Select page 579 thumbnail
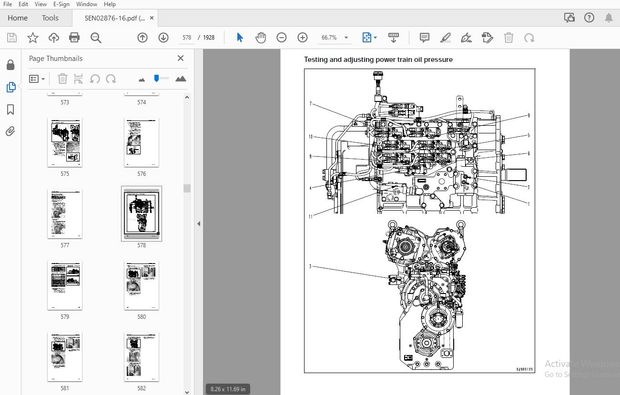620x395 pixels. click(x=65, y=285)
